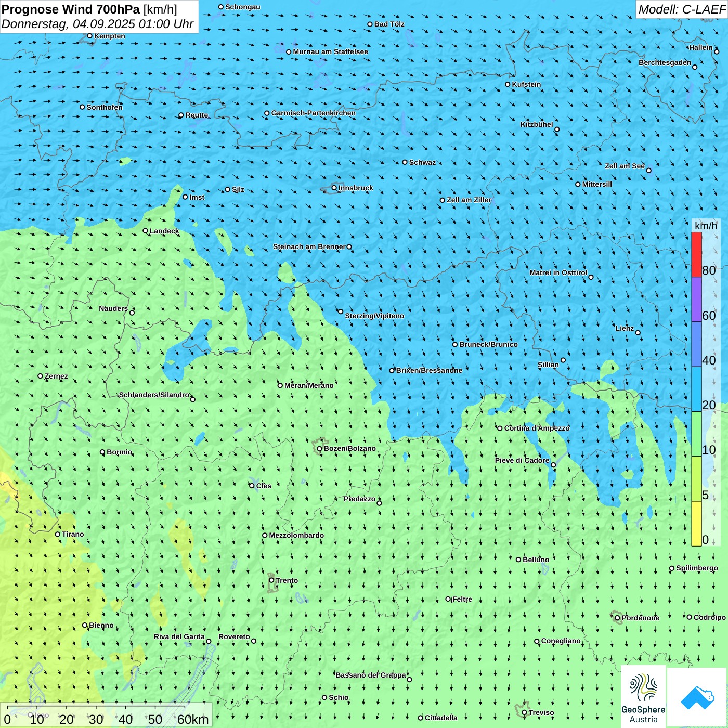Click the 'Kitzbühel' label

coord(537,124)
